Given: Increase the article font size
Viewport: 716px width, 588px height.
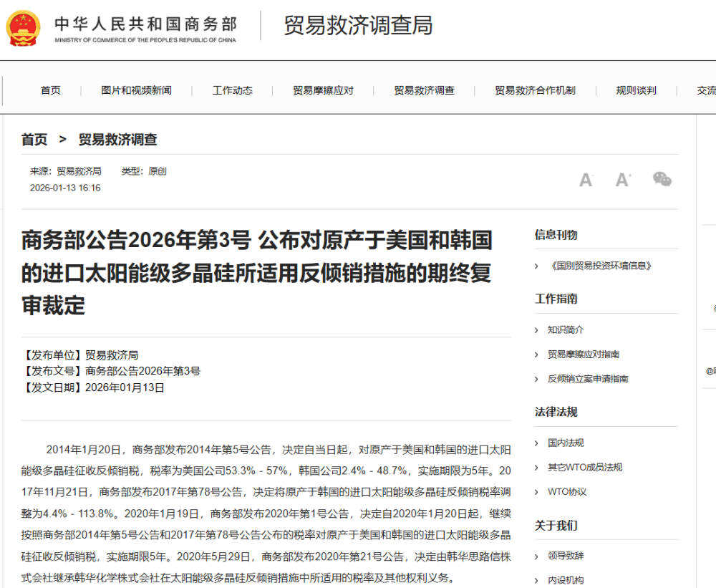Looking at the screenshot, I should [x=624, y=180].
